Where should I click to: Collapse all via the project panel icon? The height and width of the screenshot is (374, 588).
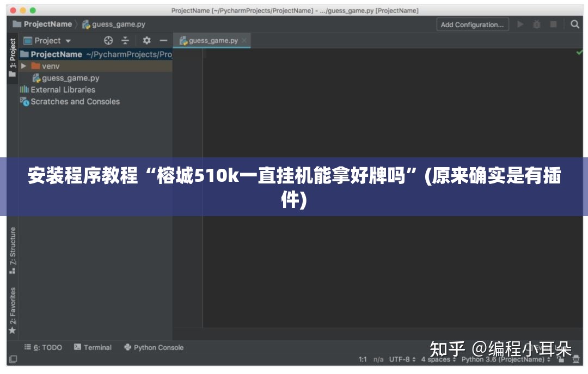[125, 40]
